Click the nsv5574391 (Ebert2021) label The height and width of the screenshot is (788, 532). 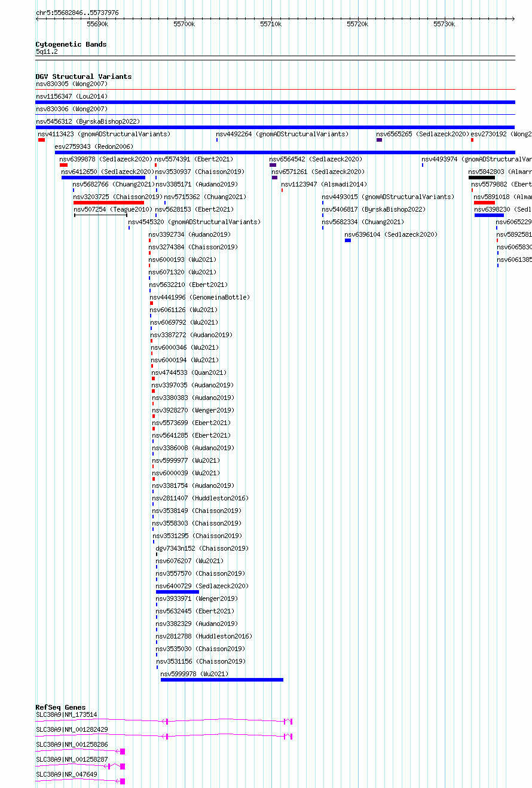coord(194,159)
